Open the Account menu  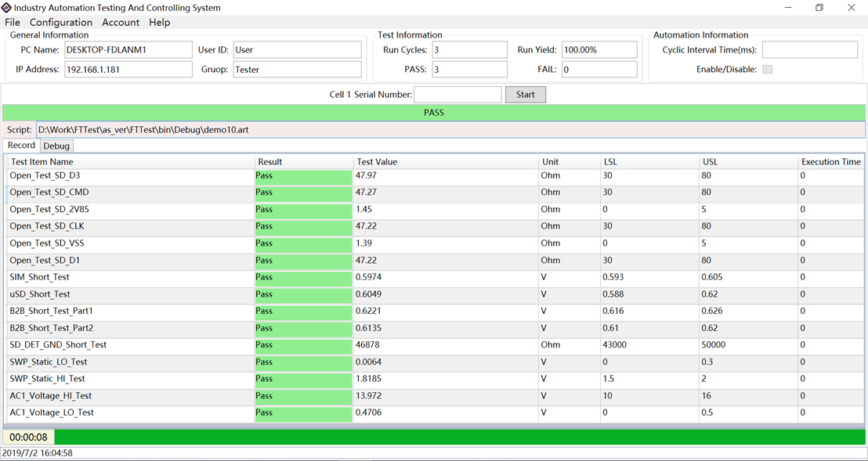click(x=121, y=23)
